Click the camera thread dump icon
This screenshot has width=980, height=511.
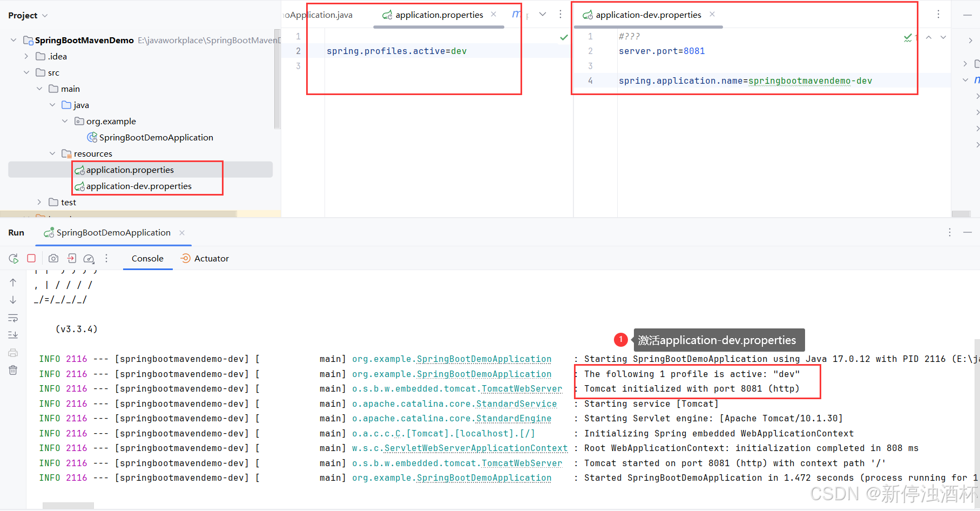[53, 259]
